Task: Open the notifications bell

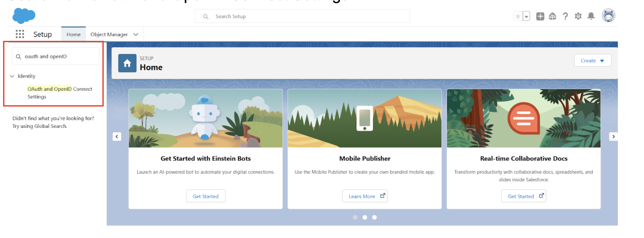Action: click(591, 16)
